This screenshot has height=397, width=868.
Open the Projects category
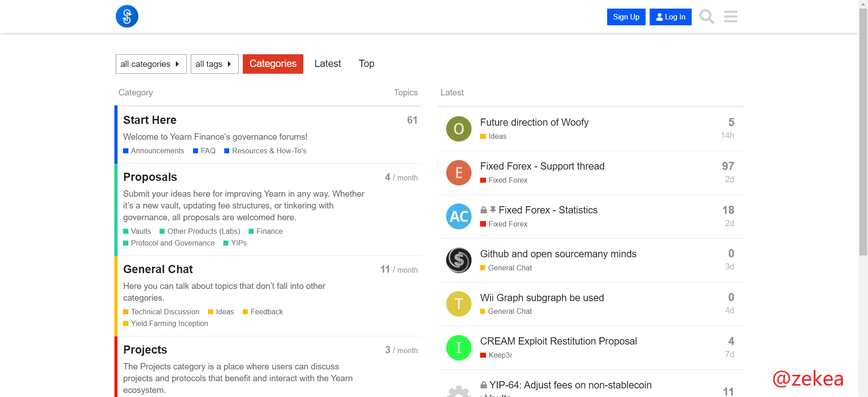[145, 350]
